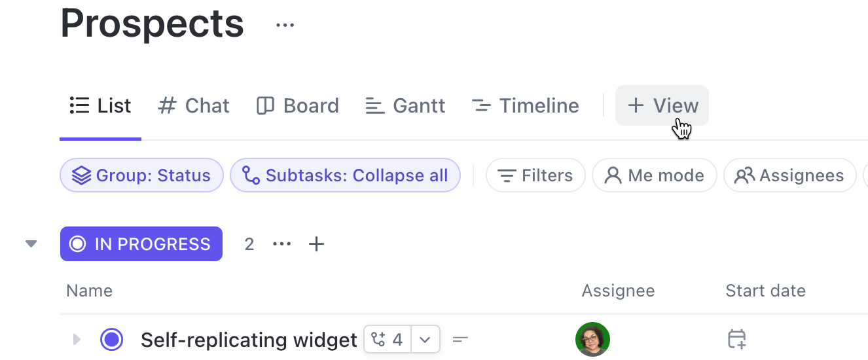Click the Self-replicating widget status circle
Screen dimensions: 868x360
(x=111, y=339)
